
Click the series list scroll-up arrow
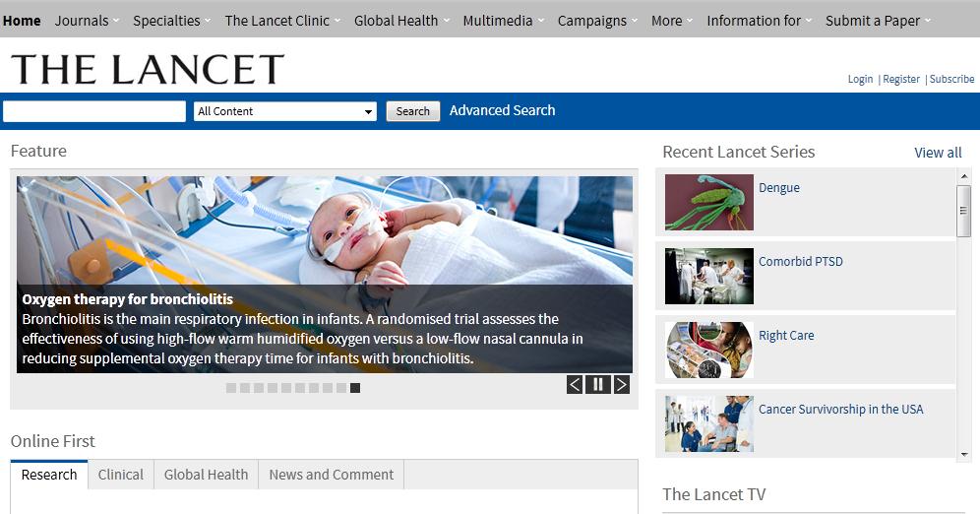(x=963, y=176)
